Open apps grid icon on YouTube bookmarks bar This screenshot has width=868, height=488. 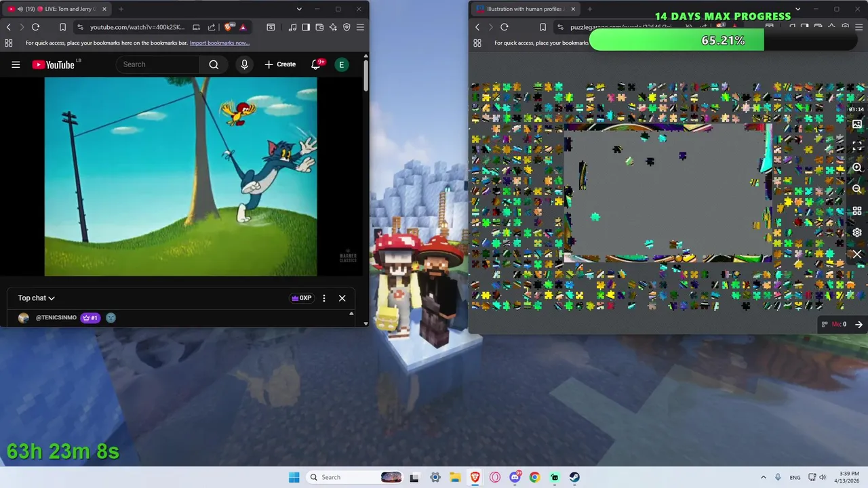pos(9,43)
